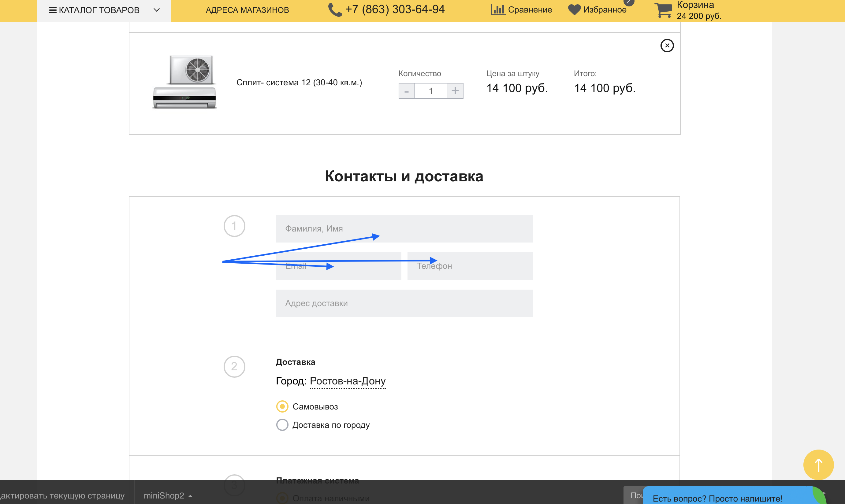Select Доставка по городу radio option

click(x=282, y=425)
